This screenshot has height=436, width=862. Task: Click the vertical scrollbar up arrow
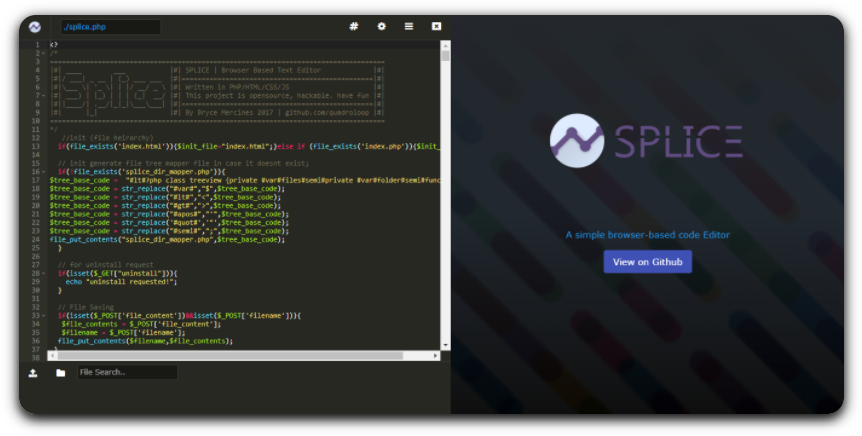(x=445, y=45)
